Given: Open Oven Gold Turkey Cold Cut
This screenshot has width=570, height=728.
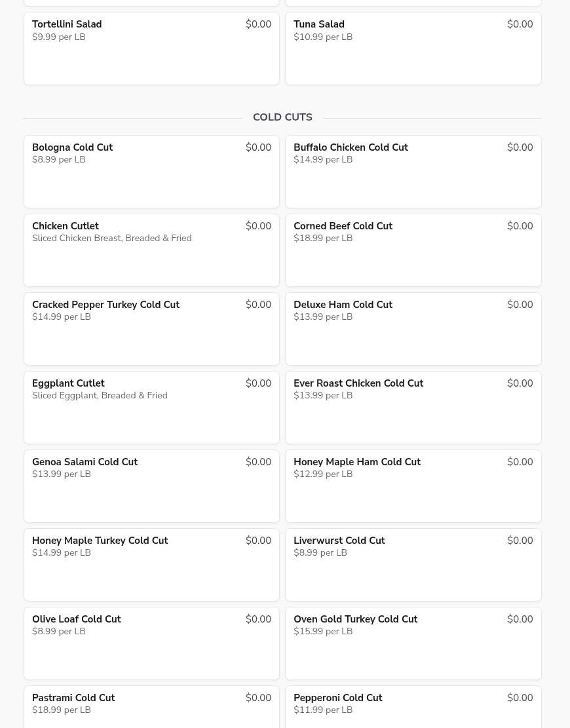Looking at the screenshot, I should pos(413,643).
